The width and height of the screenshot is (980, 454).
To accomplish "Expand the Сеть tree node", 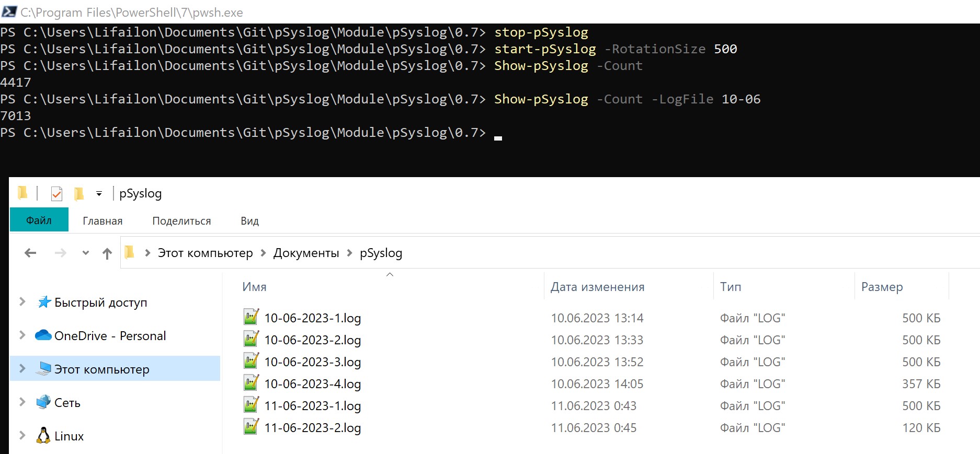I will click(x=22, y=402).
